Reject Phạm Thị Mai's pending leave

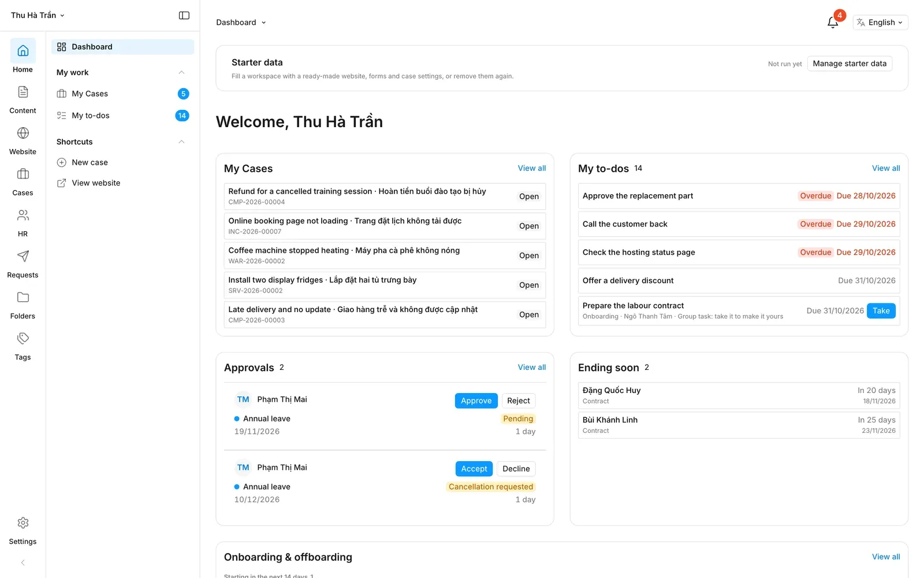(x=518, y=401)
